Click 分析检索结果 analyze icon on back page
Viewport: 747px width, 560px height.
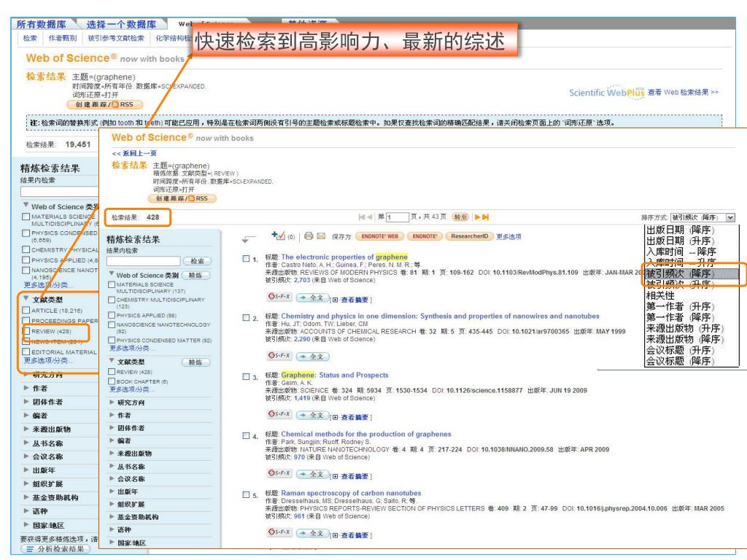click(x=30, y=550)
